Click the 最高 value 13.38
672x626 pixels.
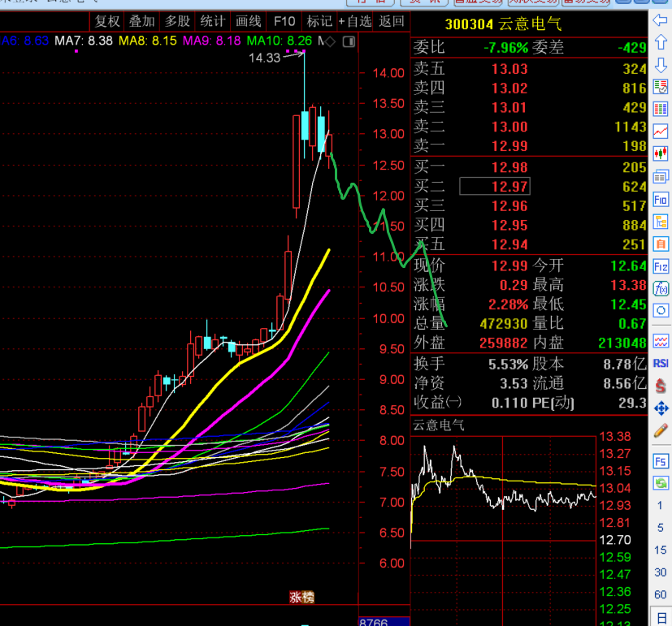[629, 285]
